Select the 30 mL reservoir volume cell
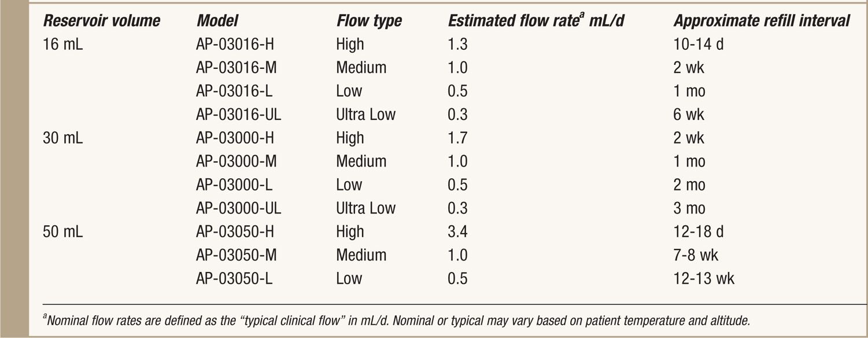 [62, 138]
